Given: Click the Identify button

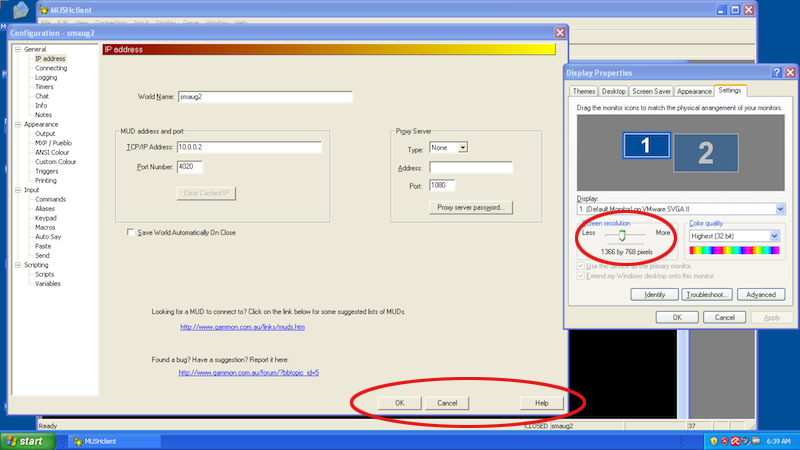Looking at the screenshot, I should [654, 295].
